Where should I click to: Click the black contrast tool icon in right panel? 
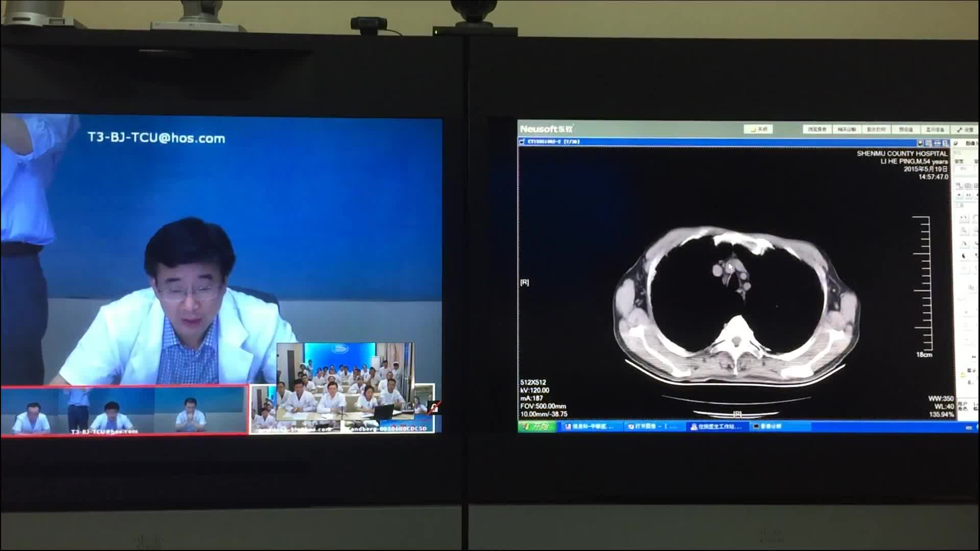tap(964, 256)
